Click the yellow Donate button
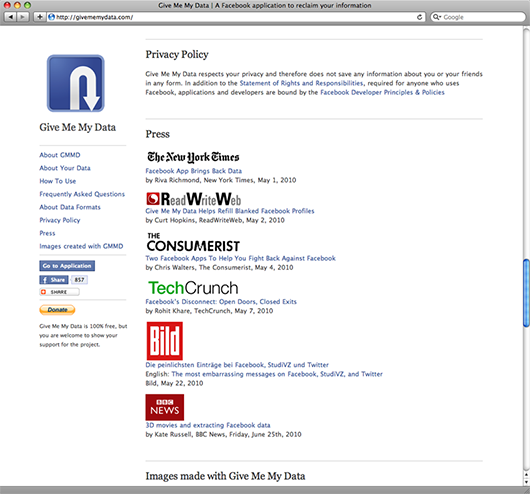Viewport: 530px width, 494px height. tap(57, 310)
